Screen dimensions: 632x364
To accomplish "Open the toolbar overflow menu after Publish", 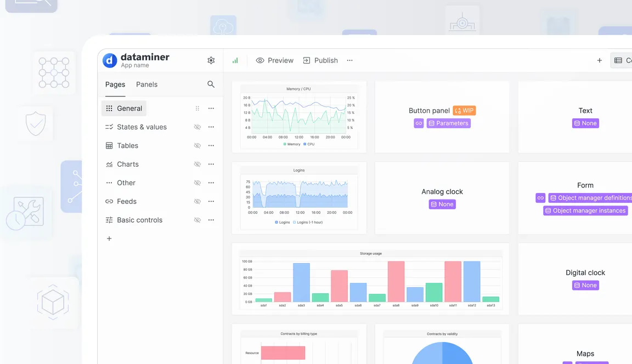I will tap(349, 60).
